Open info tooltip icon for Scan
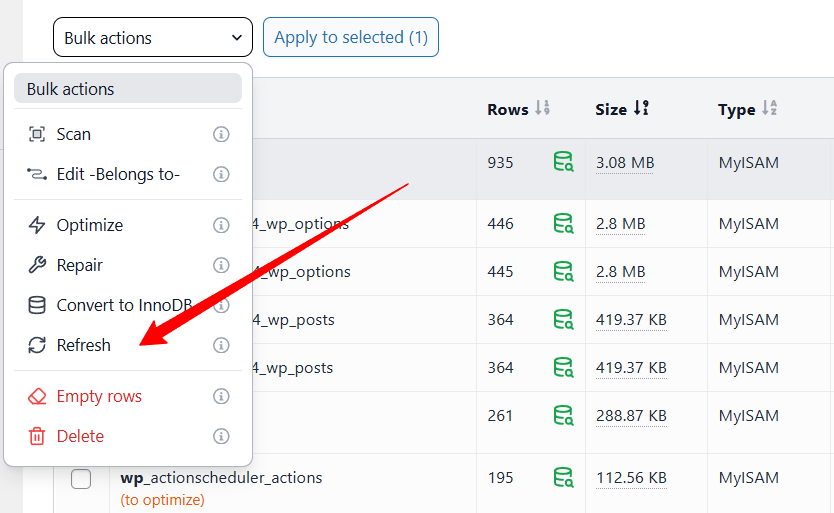 [x=221, y=134]
